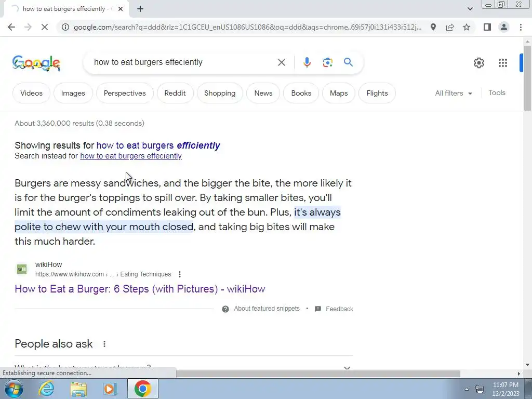Click scroll right arrow on horizontal scrollbar
Screen dimensions: 532x399
click(518, 374)
